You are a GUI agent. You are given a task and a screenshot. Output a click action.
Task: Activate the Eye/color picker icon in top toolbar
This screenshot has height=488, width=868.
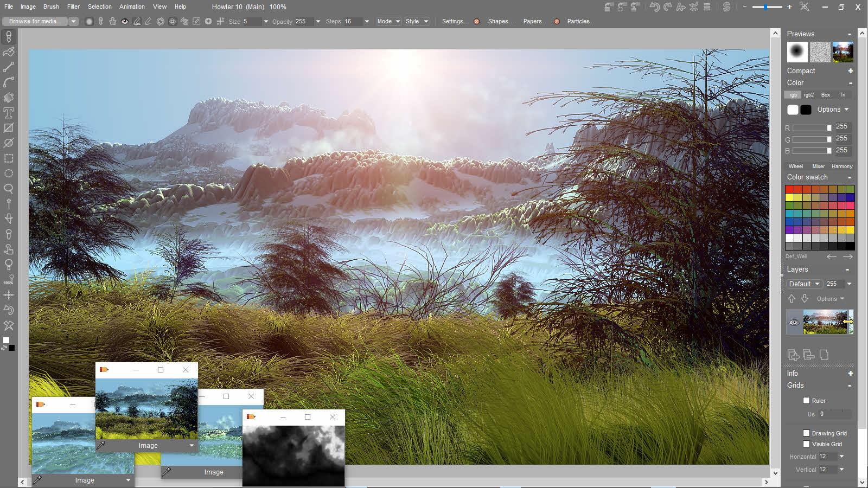(x=124, y=21)
